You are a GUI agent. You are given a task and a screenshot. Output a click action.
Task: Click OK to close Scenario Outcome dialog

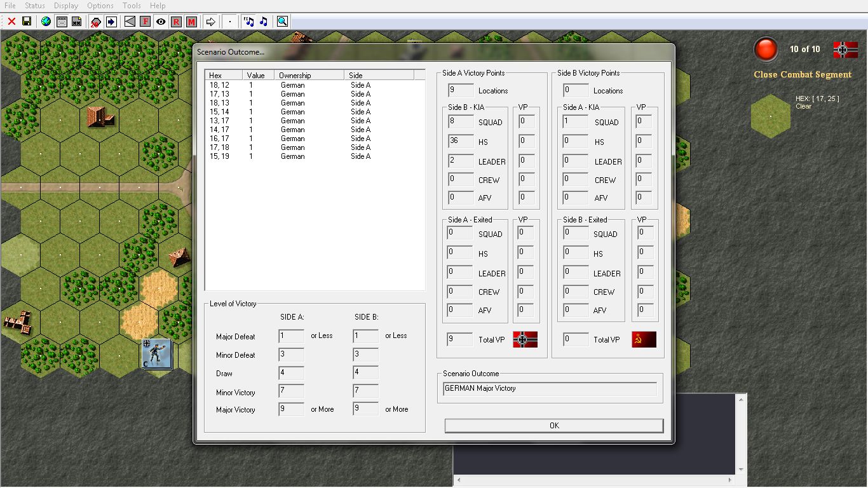coord(554,426)
